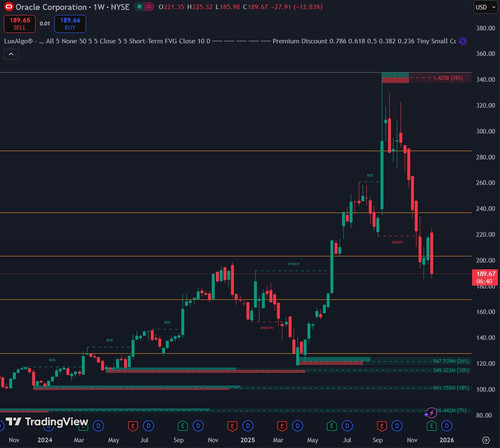Image resolution: width=500 pixels, height=448 pixels.
Task: Click the dividend marker right of Mar 2025
Action: (x=297, y=426)
